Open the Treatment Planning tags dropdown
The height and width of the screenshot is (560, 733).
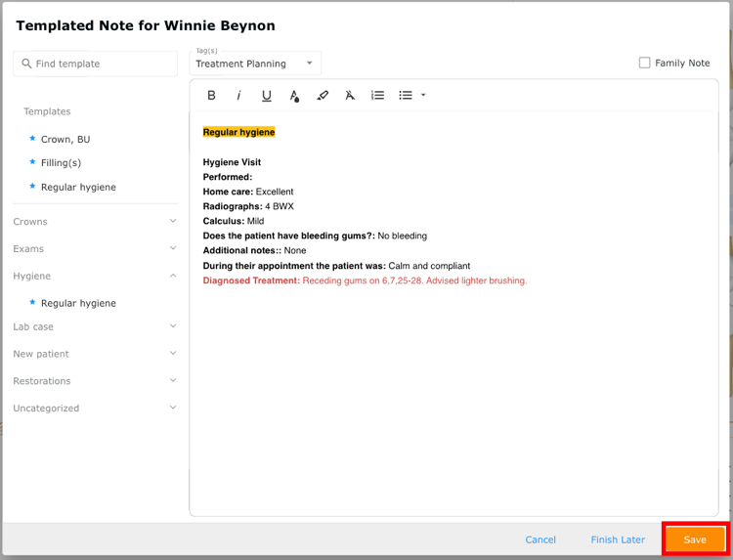(x=255, y=64)
